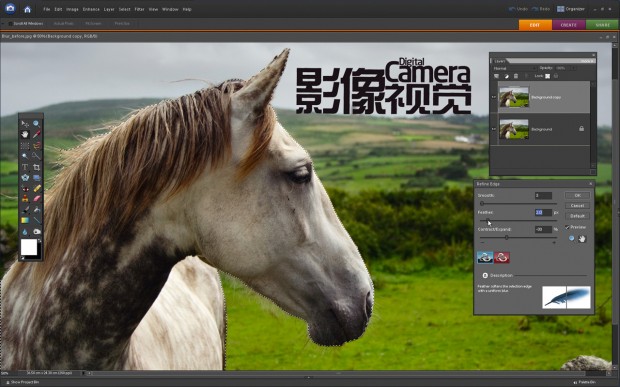Reset default colors icon below swatches
This screenshot has width=620, height=387.
point(23,258)
